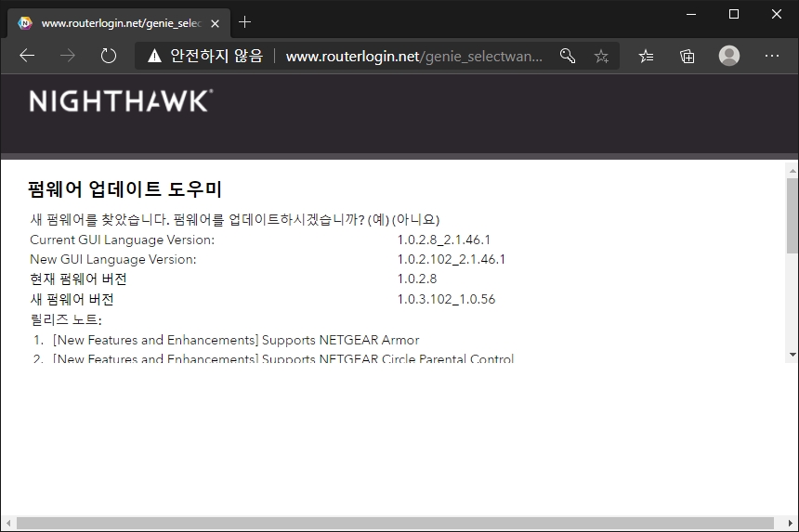This screenshot has height=532, width=799.
Task: Click (아니요) to decline update
Action: pos(416,219)
